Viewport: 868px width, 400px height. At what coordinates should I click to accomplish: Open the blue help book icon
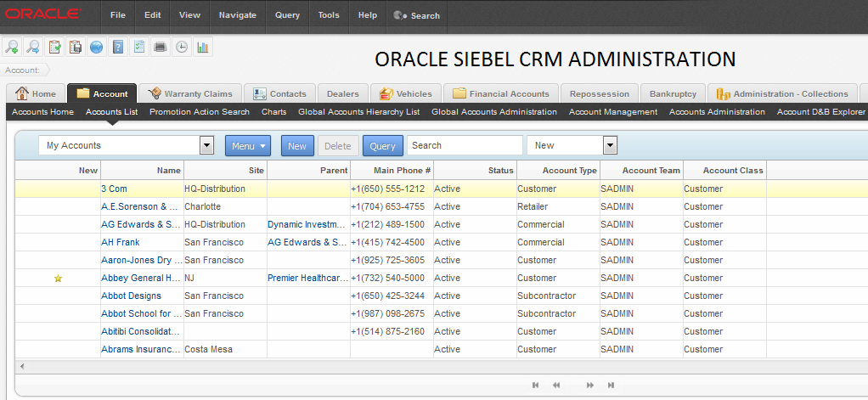117,47
